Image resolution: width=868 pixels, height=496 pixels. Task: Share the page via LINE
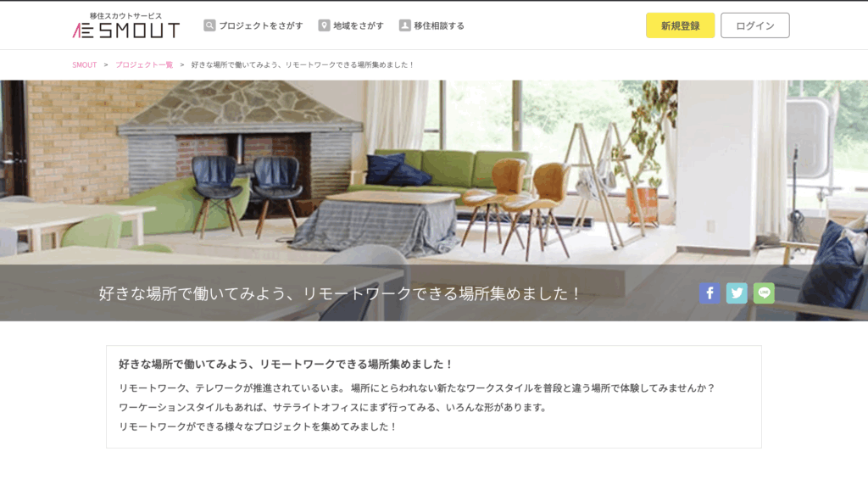click(x=764, y=293)
